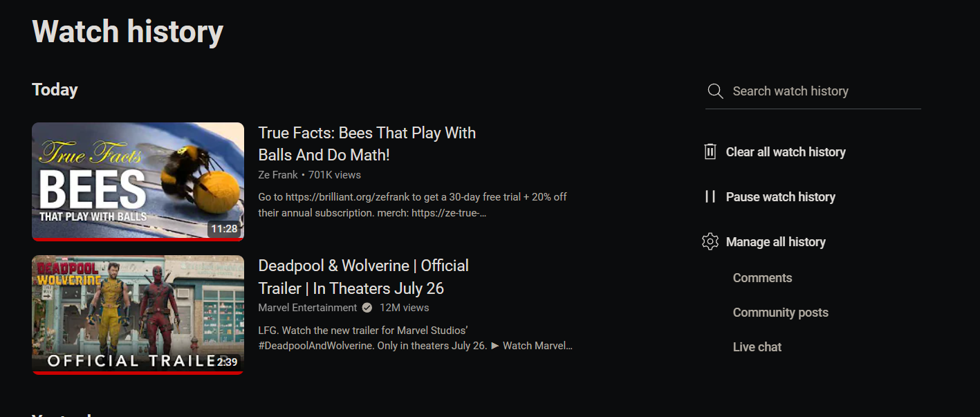Click the 11:28 duration badge on bees thumbnail
Image resolution: width=980 pixels, height=417 pixels.
coord(224,228)
